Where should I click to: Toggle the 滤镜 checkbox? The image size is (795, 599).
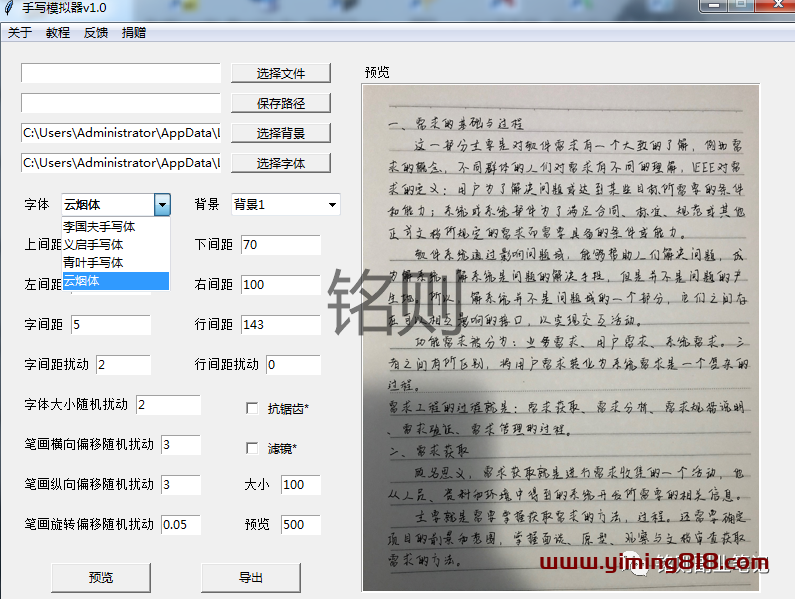pos(252,448)
